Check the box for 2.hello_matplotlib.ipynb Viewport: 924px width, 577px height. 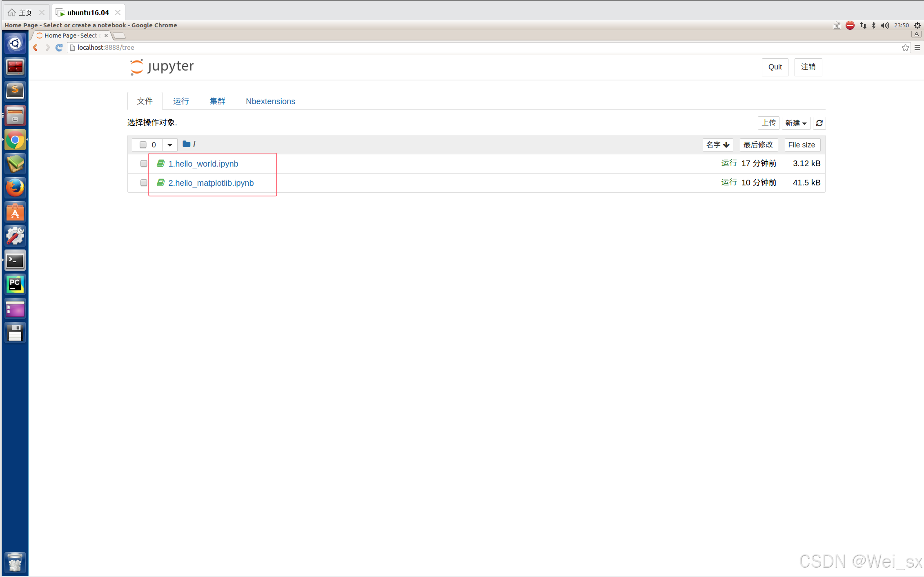144,183
